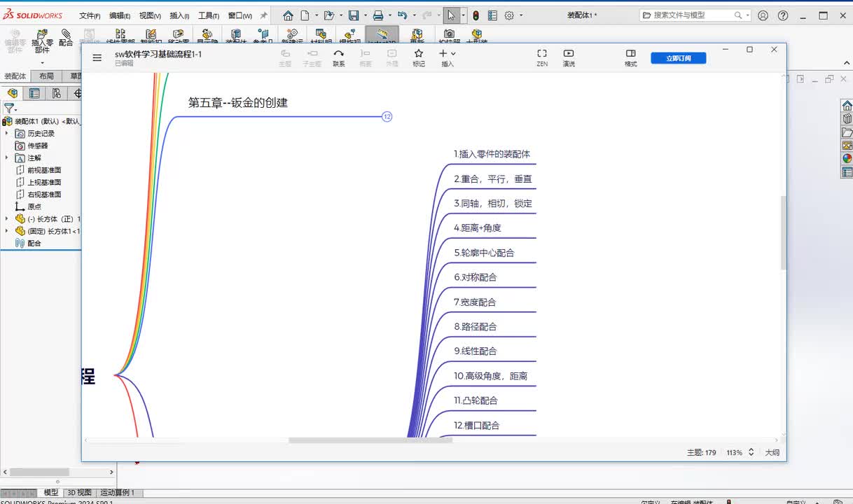This screenshot has width=853, height=504.
Task: Click the Marker (标记) star icon
Action: click(419, 57)
